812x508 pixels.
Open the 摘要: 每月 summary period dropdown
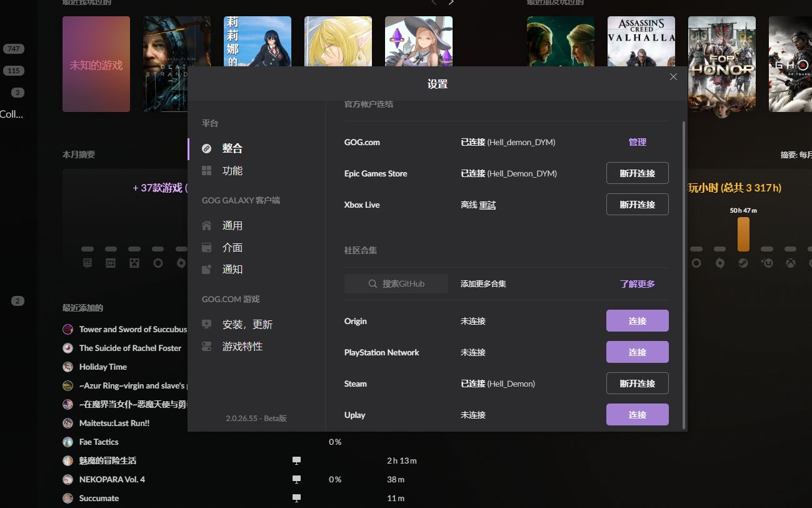[796, 155]
